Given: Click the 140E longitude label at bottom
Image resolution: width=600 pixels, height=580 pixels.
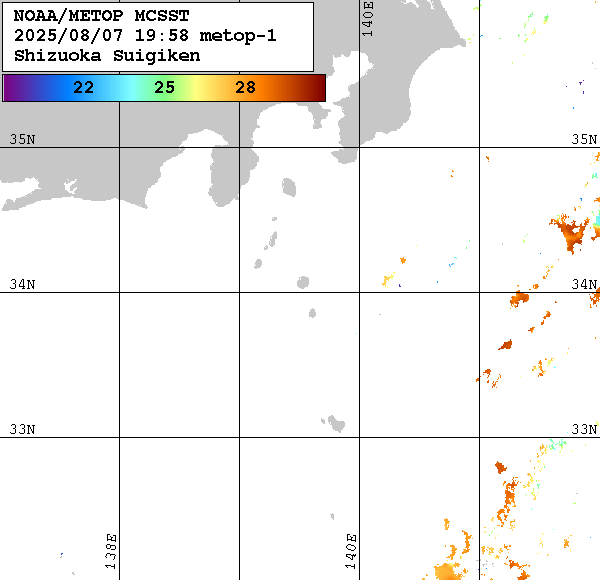Looking at the screenshot, I should click(351, 551).
